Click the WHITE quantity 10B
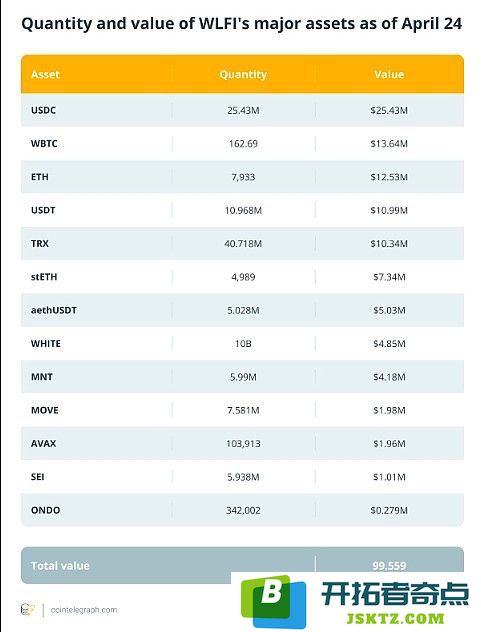This screenshot has width=481, height=632. coord(243,343)
